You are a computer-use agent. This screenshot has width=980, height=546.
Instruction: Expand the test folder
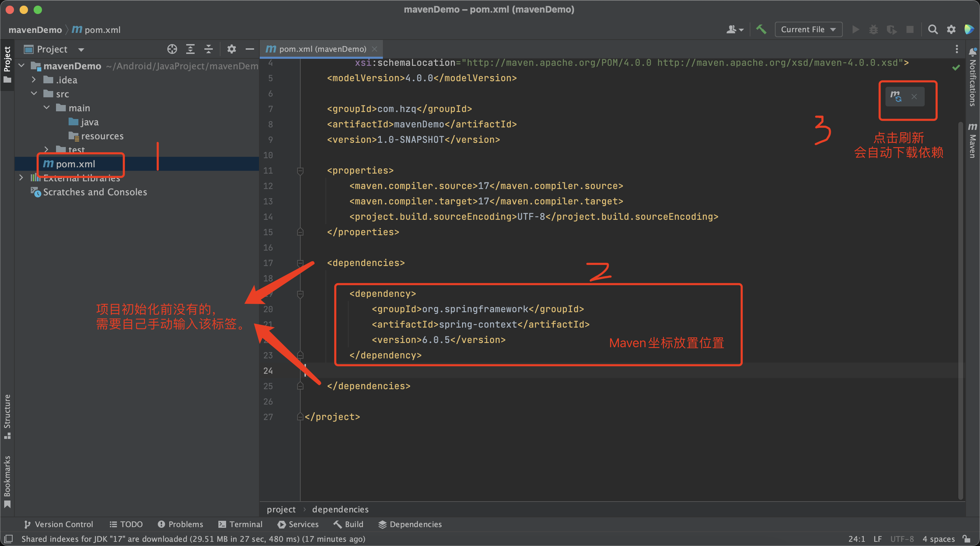click(x=47, y=149)
